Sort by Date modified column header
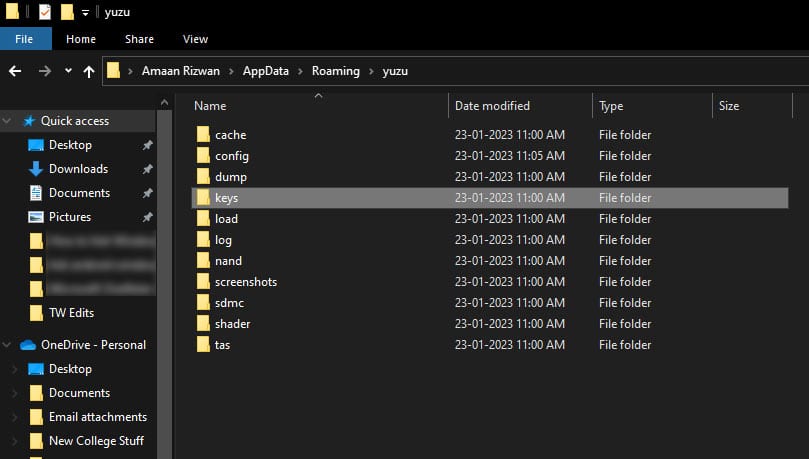This screenshot has height=459, width=809. (x=492, y=106)
